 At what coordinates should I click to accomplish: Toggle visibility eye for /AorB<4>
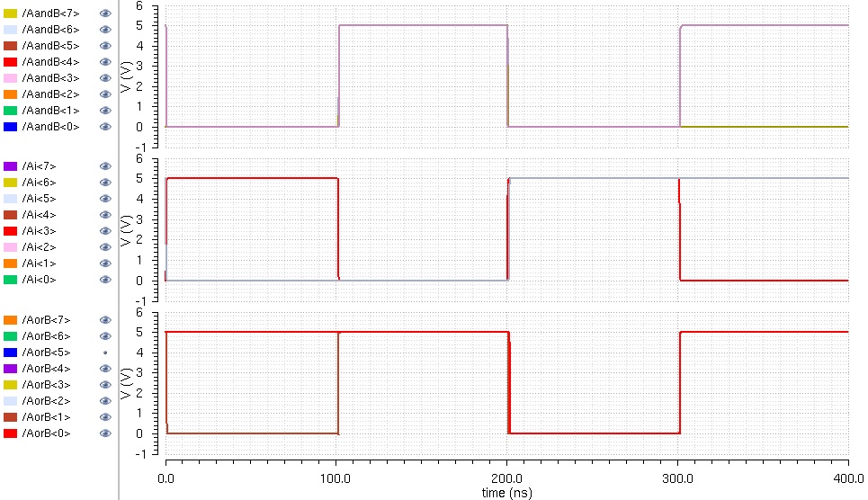click(105, 369)
